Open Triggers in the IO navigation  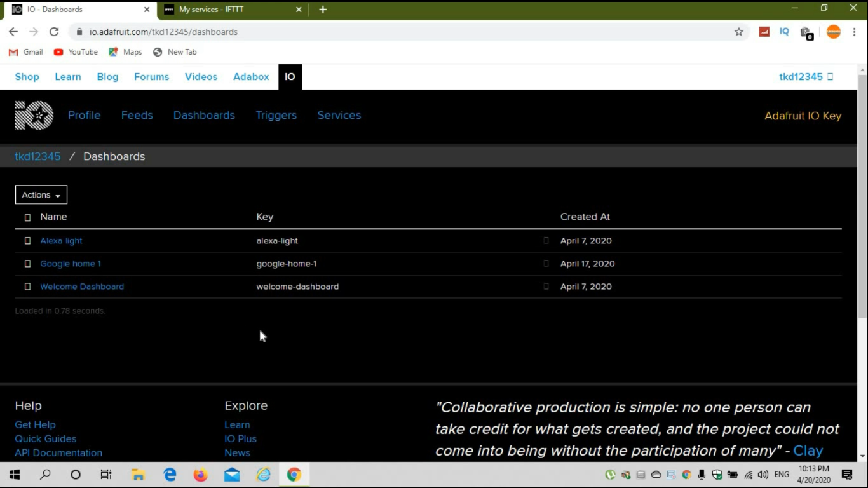276,115
